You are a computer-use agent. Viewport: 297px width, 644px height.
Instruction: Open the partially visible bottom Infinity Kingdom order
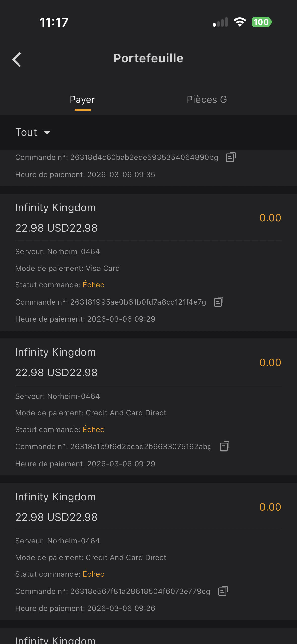(55, 639)
